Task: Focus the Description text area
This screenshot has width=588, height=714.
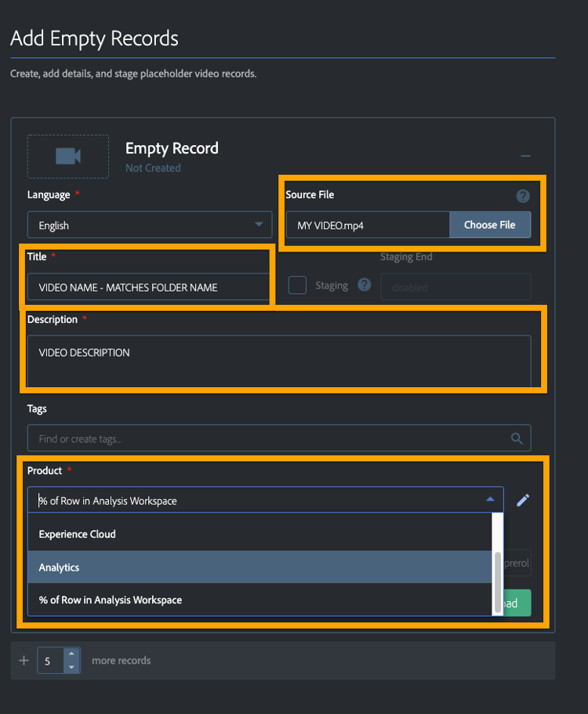Action: point(279,361)
